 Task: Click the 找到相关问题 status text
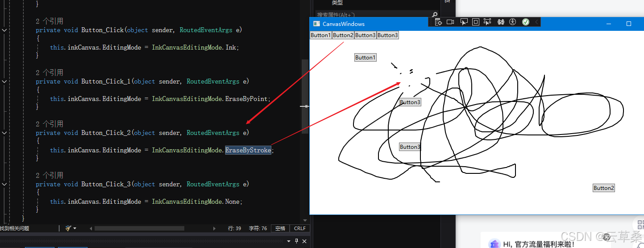click(15, 228)
